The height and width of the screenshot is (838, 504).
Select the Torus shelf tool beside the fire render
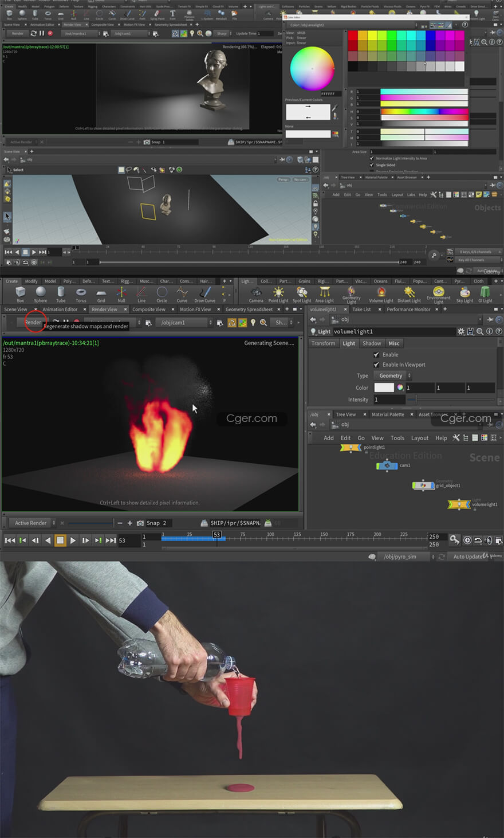coord(81,294)
